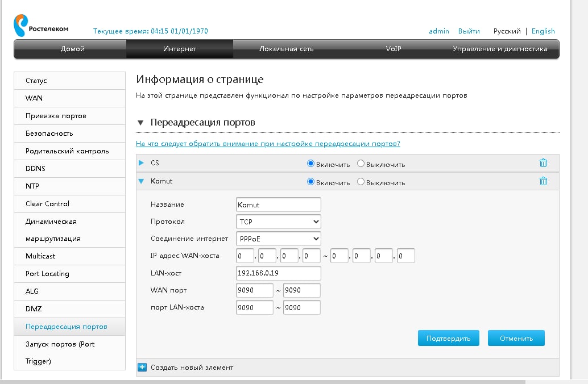
Task: Open the Локальная сеть tab
Action: pos(287,49)
